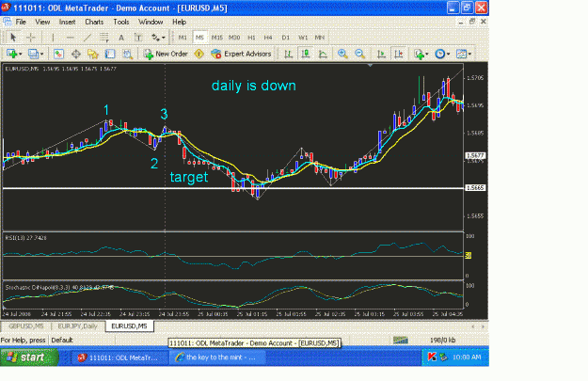Pick the Horizontal Line drawing tool

point(70,38)
